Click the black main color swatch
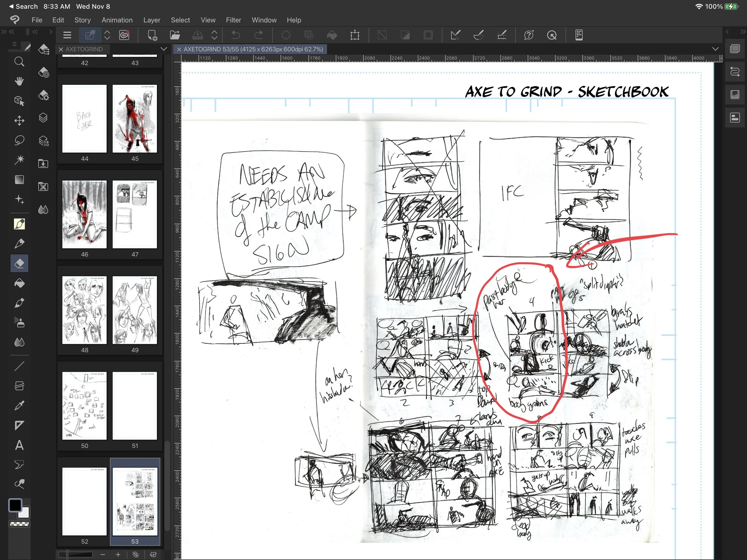Screen dimensions: 747x560 coord(15,505)
